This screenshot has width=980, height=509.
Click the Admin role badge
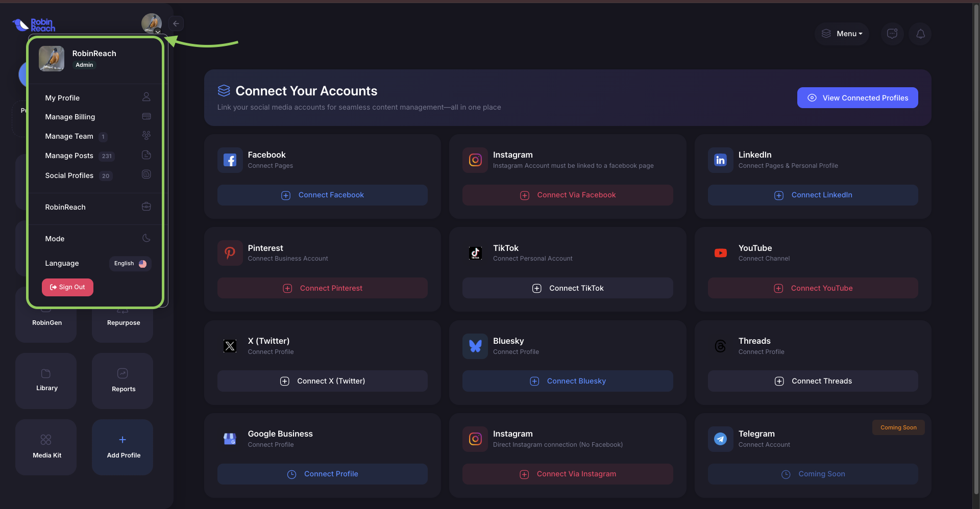(84, 65)
